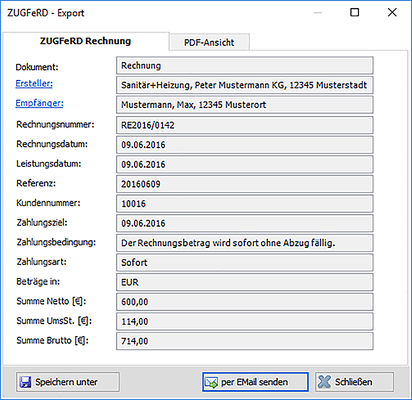Click the Referenz field 20160609

[245, 184]
